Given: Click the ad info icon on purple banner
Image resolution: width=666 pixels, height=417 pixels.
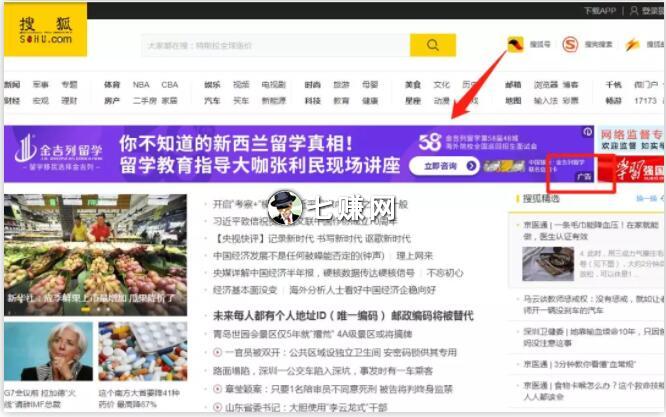Looking at the screenshot, I should tap(587, 132).
